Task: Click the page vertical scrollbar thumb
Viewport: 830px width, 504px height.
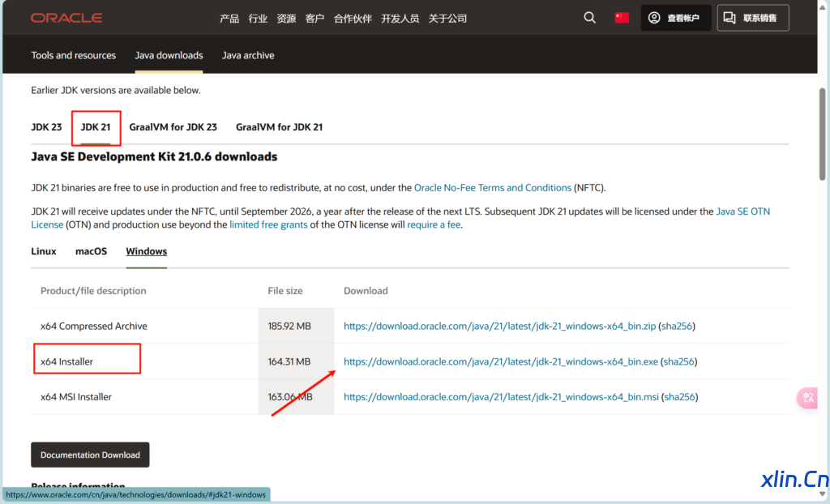Action: tap(822, 134)
